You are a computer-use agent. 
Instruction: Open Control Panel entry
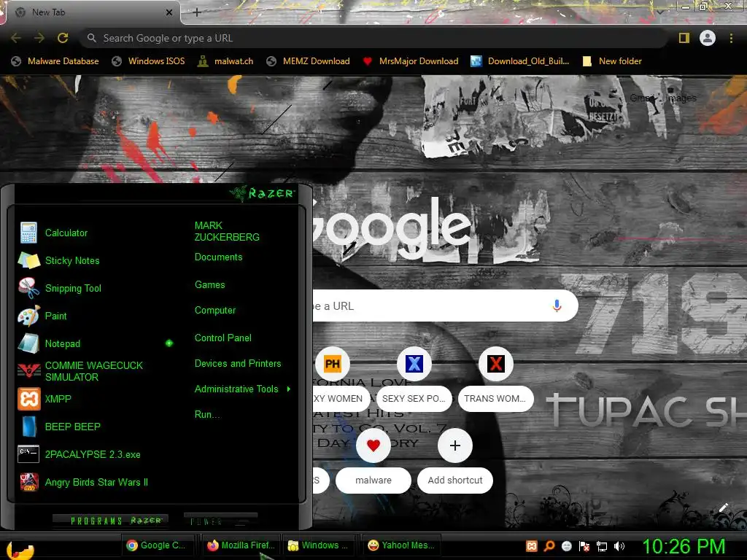pyautogui.click(x=223, y=338)
